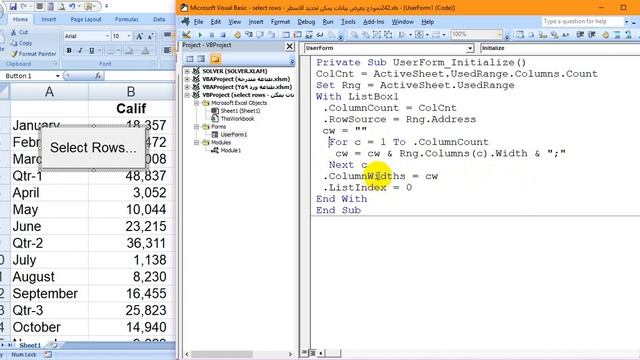The height and width of the screenshot is (360, 640).
Task: Click the Cut scissors icon in Excel ribbon
Action: coord(14,32)
